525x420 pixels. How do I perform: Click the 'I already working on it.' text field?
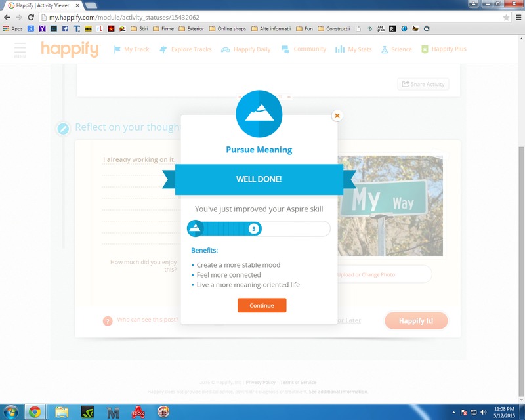[140, 159]
